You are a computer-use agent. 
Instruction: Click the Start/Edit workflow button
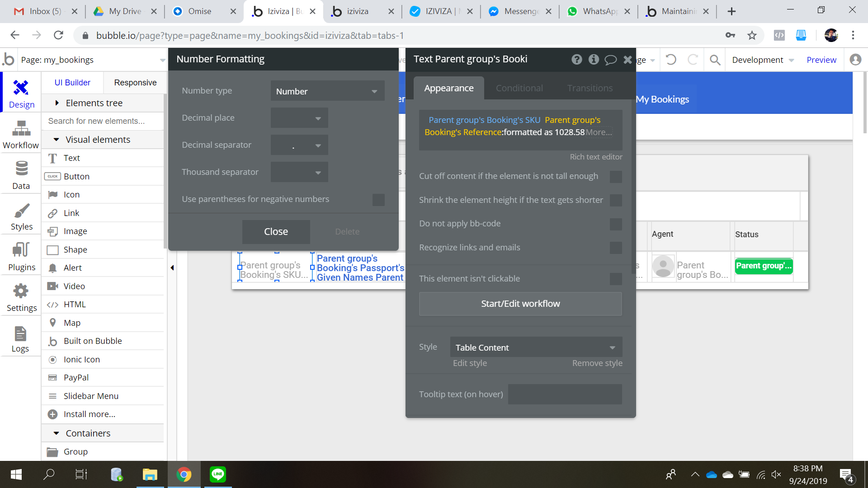coord(520,304)
